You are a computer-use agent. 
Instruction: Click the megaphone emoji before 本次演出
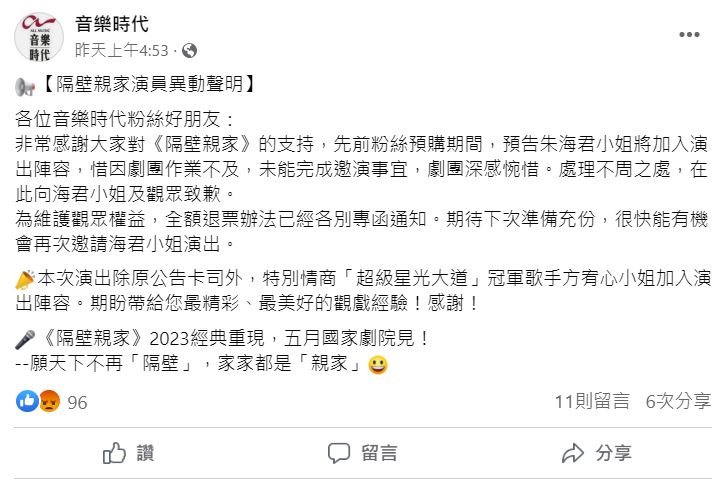coord(25,279)
